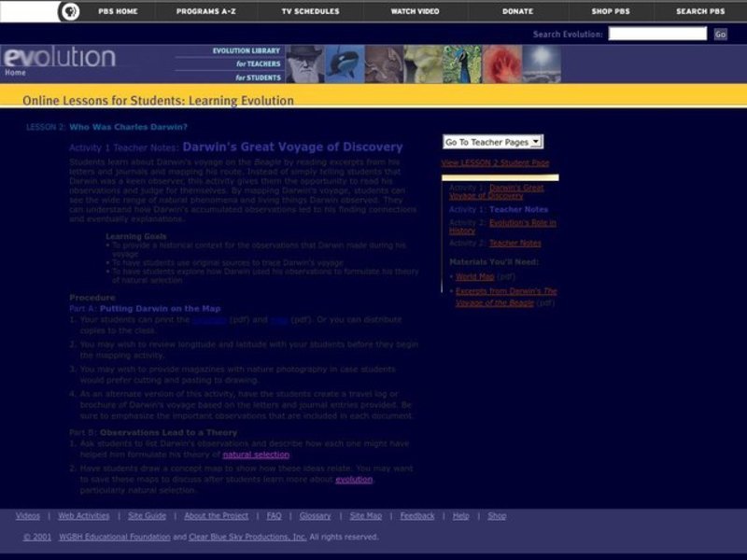Image resolution: width=747 pixels, height=560 pixels.
Task: Select TV Schedules in top navigation
Action: 312,11
